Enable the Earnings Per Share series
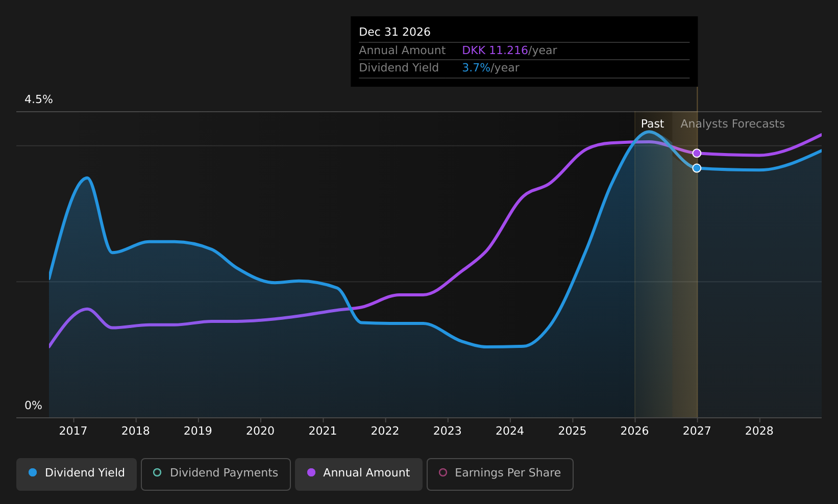 pyautogui.click(x=500, y=474)
